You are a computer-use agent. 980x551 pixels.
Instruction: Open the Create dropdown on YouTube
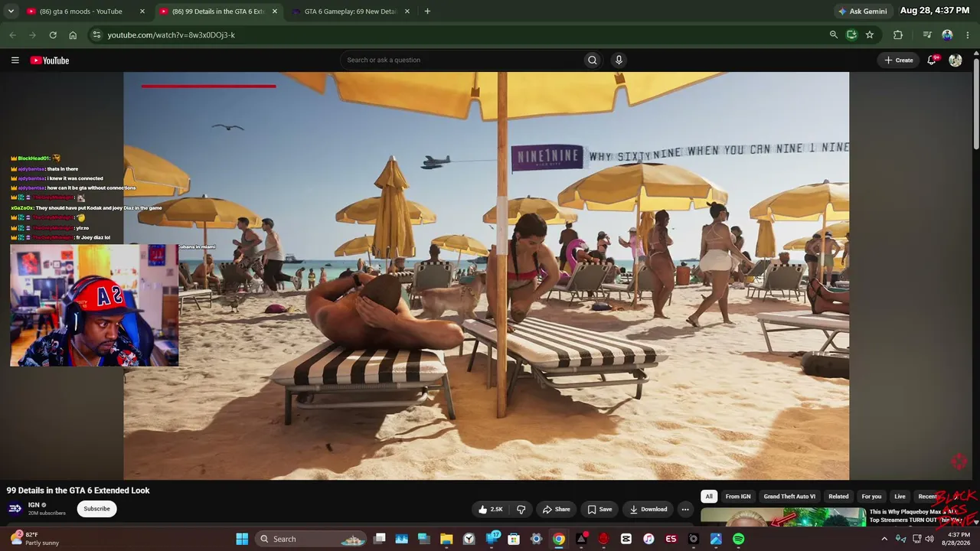pyautogui.click(x=899, y=60)
